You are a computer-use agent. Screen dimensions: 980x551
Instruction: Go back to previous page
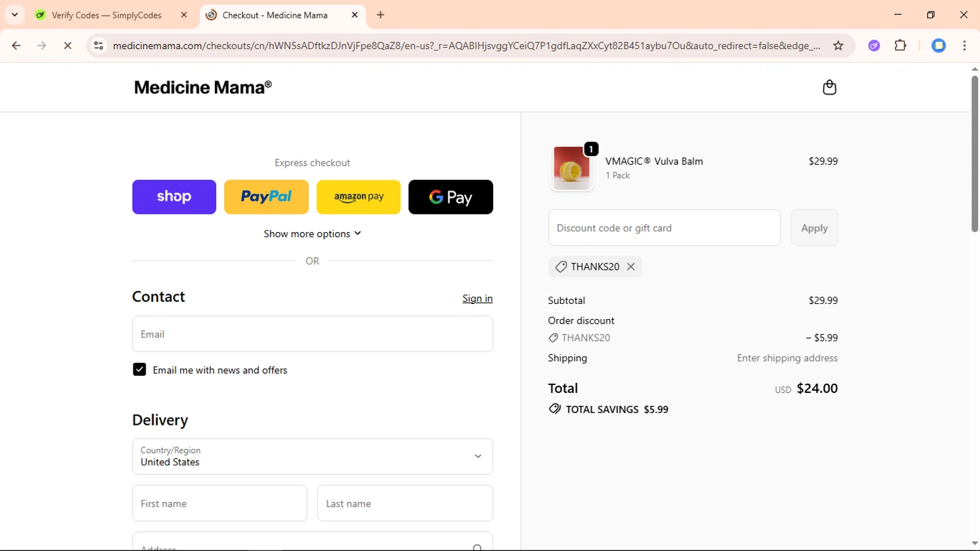pos(16,46)
